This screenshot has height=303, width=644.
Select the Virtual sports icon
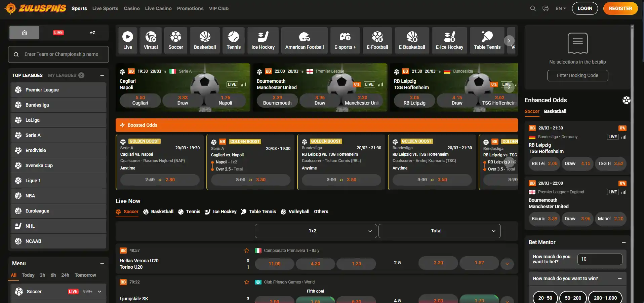coord(151,40)
